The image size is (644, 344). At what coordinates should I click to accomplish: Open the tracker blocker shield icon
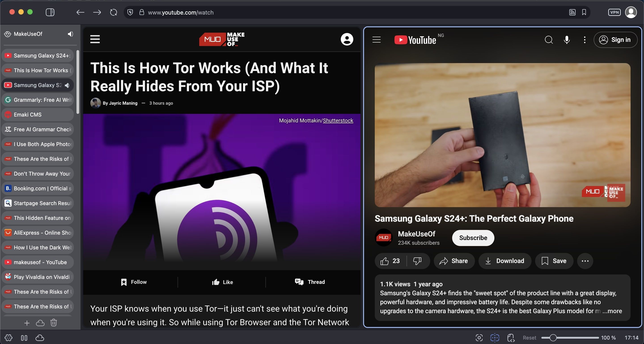coord(130,12)
